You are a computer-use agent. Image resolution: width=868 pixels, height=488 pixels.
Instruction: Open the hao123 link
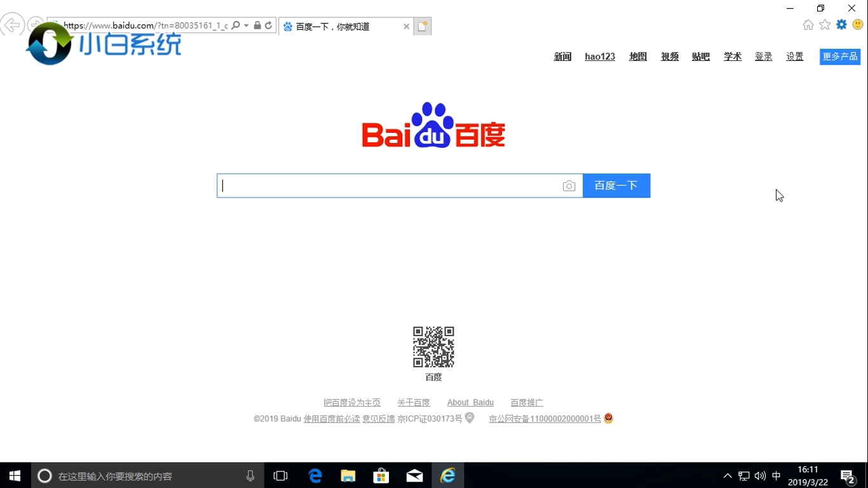click(x=600, y=57)
